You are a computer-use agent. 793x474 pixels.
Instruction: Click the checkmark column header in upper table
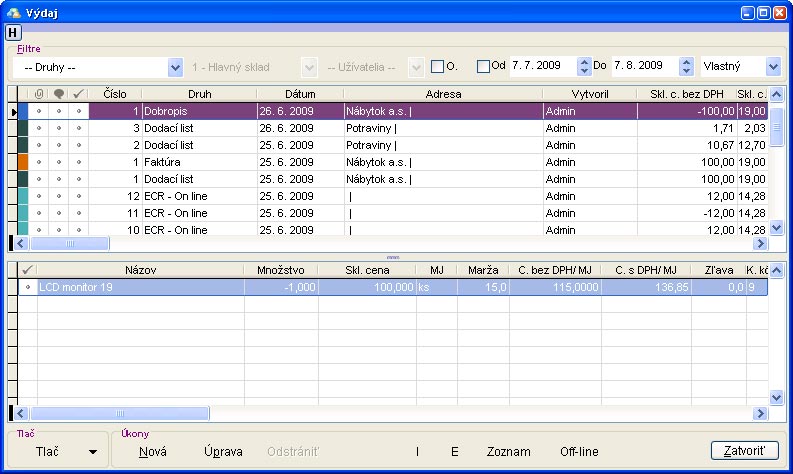79,94
